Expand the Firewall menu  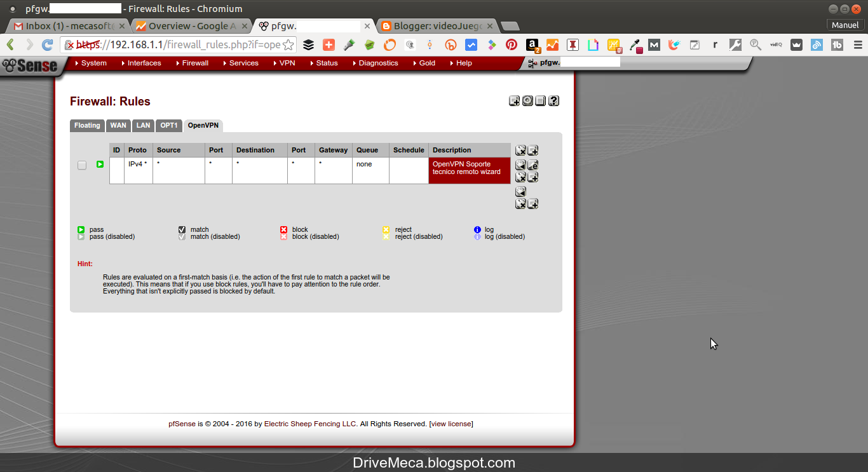coord(192,63)
